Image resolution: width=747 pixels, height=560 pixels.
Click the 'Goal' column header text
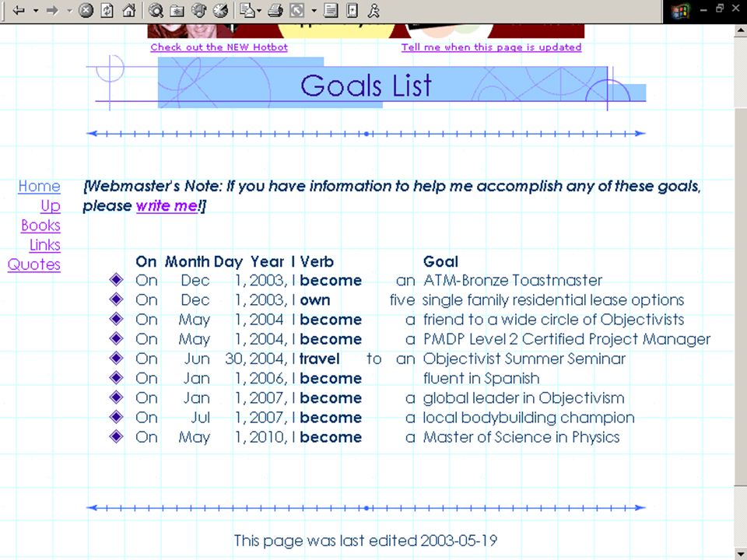click(x=440, y=261)
